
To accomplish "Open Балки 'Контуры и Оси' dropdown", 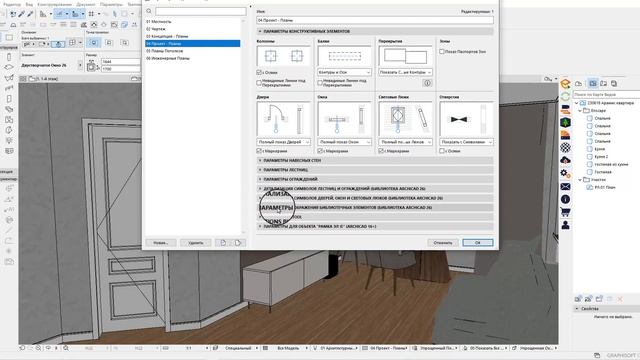I will [344, 72].
